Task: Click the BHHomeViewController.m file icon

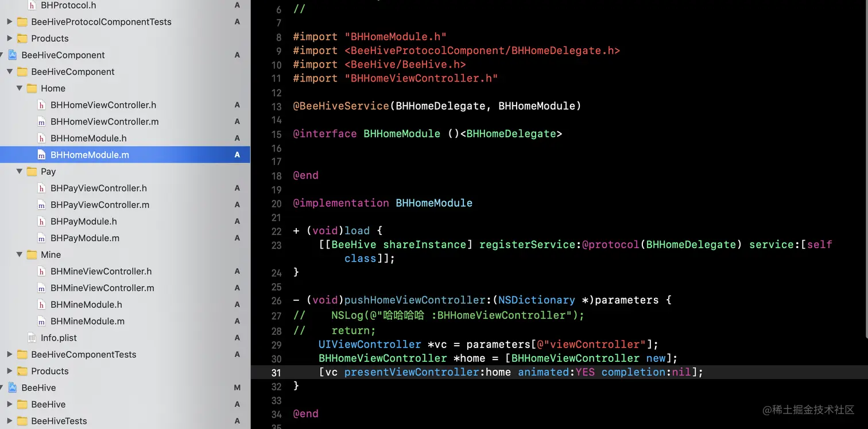Action: point(41,122)
